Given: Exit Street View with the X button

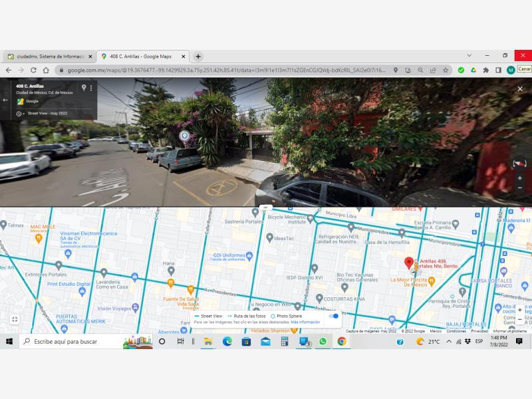Looking at the screenshot, I should click(x=520, y=89).
